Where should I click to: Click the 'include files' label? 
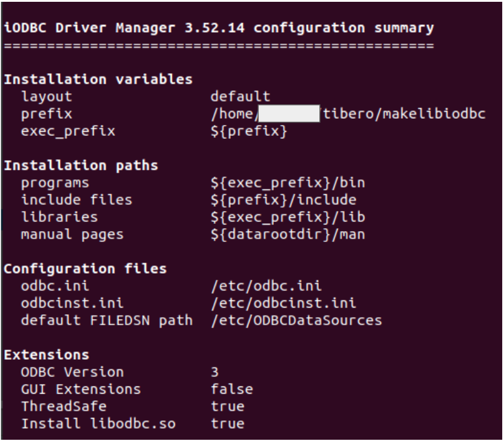coord(77,200)
